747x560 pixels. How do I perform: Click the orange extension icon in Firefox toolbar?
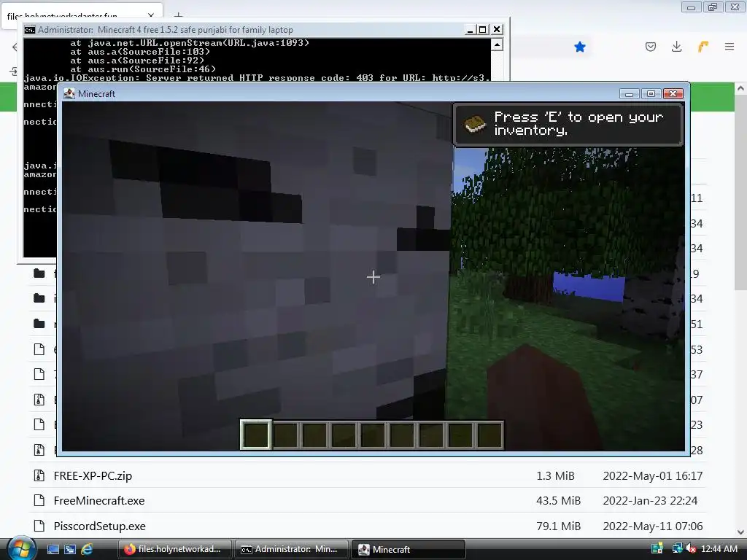coord(703,47)
